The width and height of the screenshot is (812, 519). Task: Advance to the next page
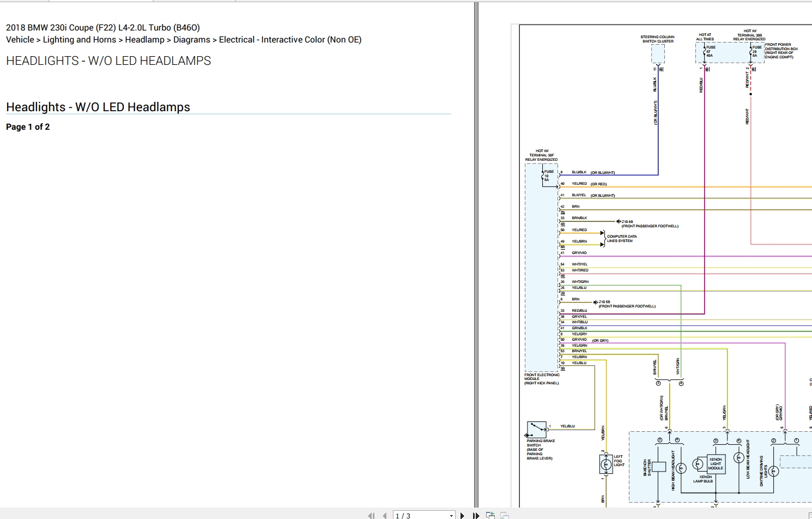tap(462, 515)
